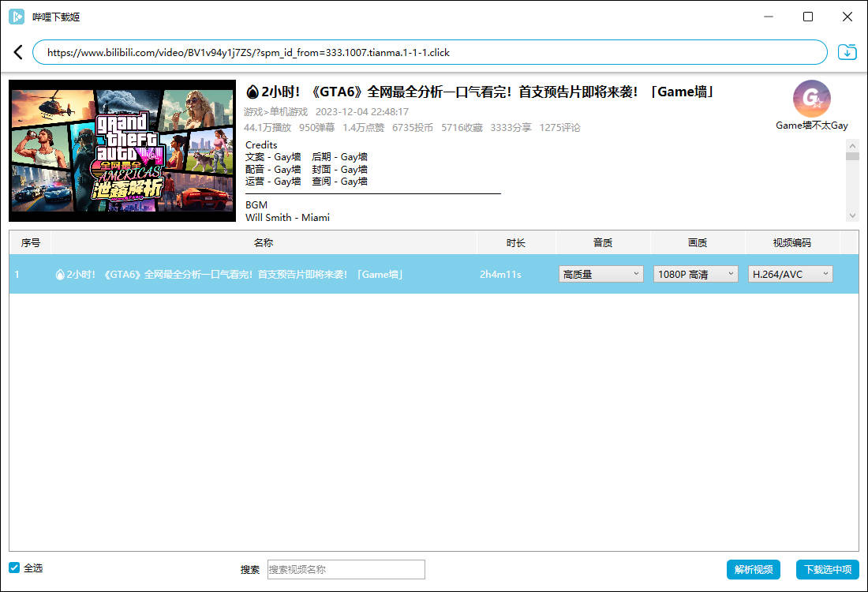The width and height of the screenshot is (868, 592).
Task: Click the GTA6 video cover thumbnail
Action: pyautogui.click(x=122, y=151)
